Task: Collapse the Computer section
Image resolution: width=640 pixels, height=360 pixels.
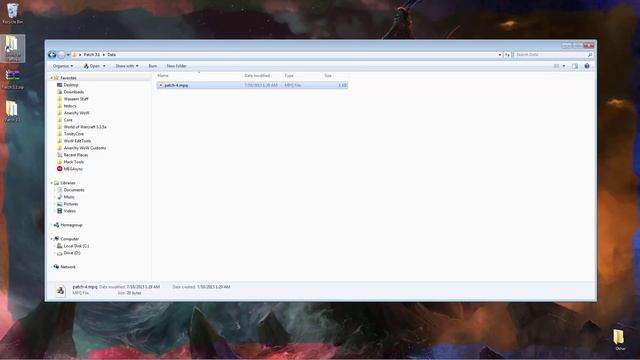Action: click(52, 239)
